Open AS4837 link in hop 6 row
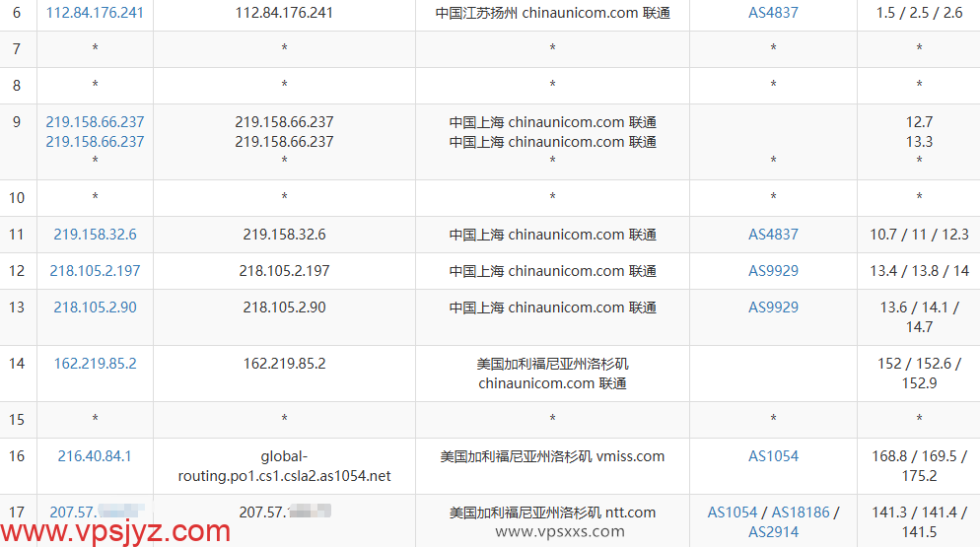This screenshot has height=547, width=980. tap(773, 13)
